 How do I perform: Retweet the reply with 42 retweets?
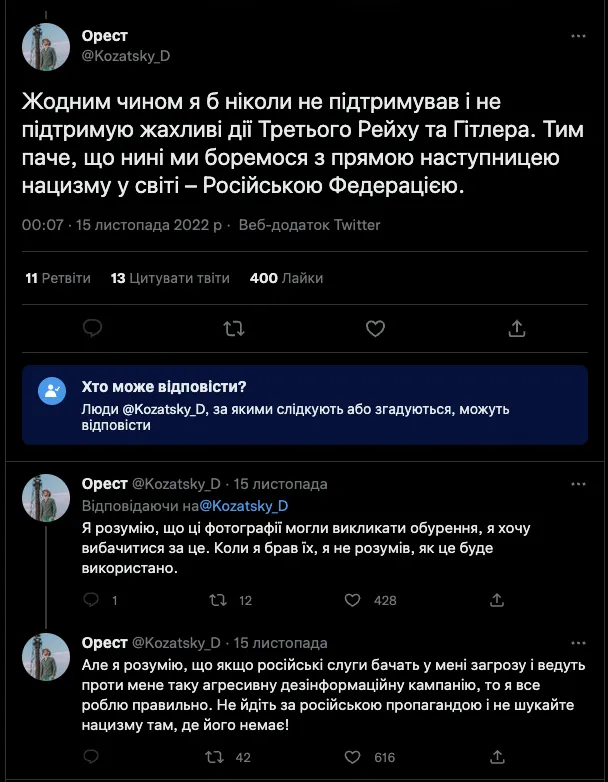[x=217, y=757]
